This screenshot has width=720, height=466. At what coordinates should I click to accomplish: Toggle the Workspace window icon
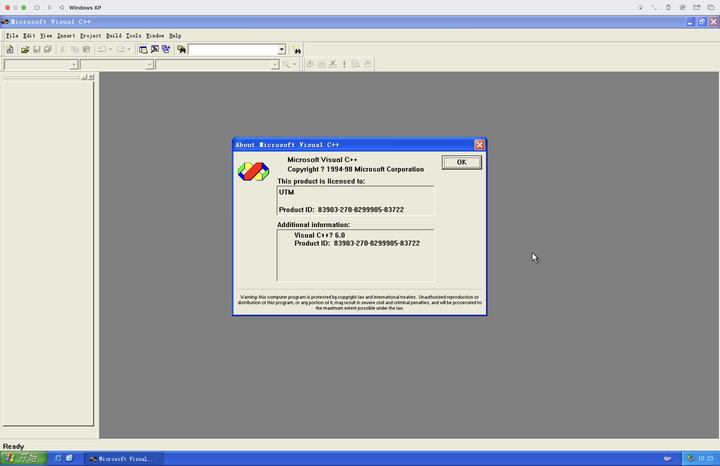pyautogui.click(x=143, y=50)
